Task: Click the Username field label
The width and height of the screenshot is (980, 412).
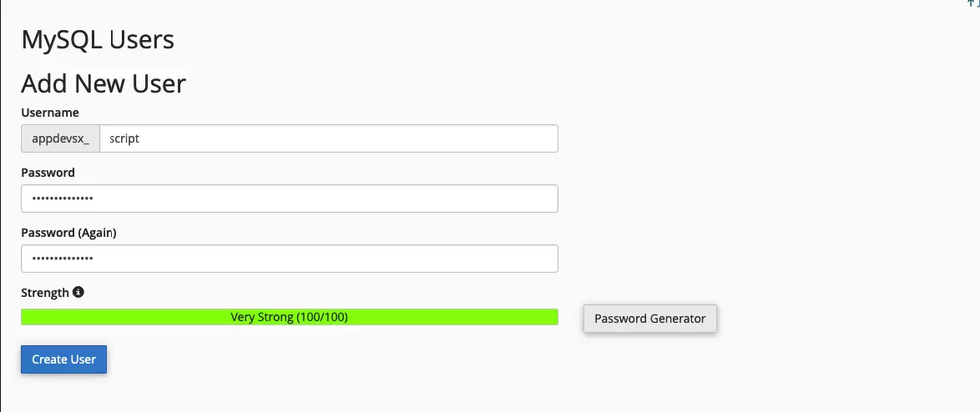Action: click(x=50, y=113)
